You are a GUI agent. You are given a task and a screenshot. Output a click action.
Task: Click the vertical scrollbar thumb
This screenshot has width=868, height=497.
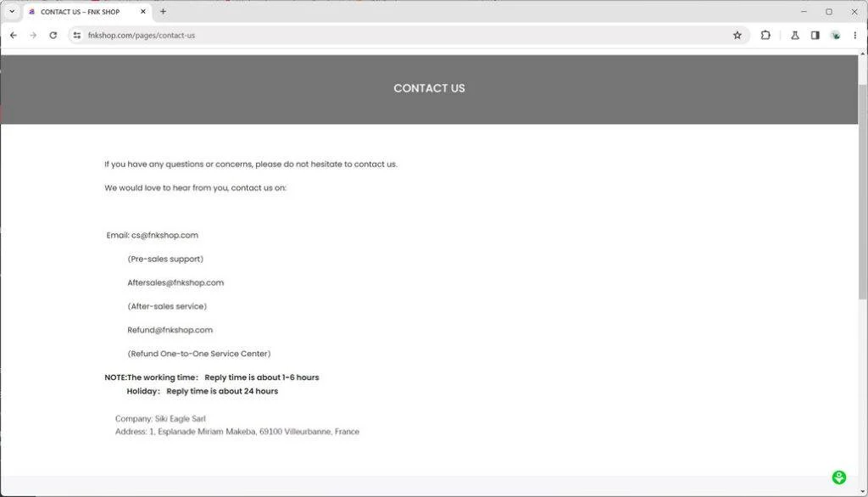(x=862, y=193)
